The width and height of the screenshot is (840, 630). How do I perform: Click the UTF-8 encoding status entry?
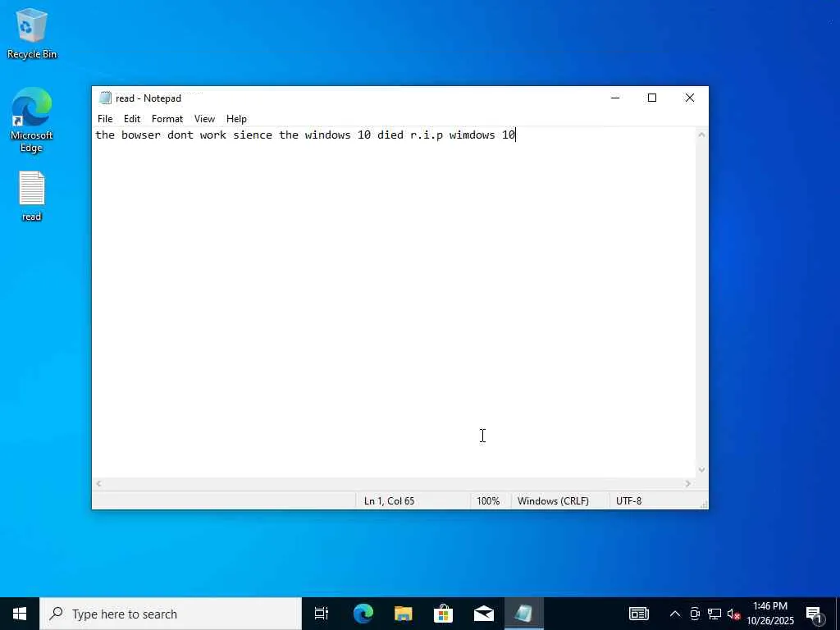tap(628, 501)
